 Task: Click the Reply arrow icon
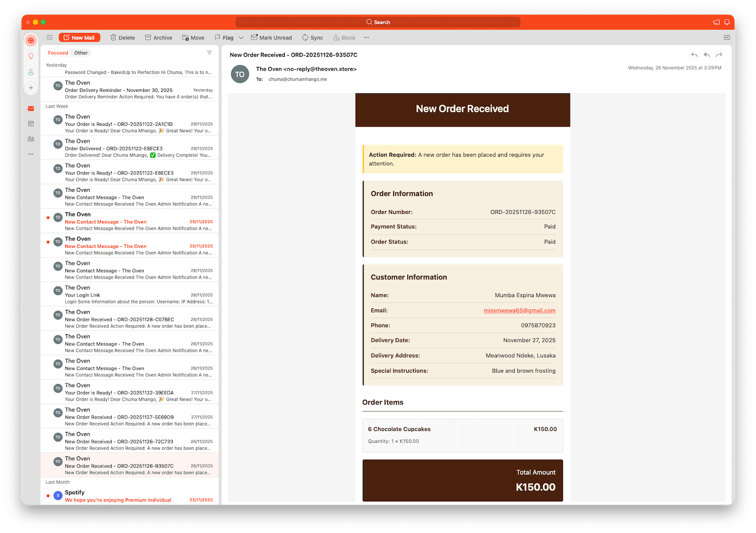tap(694, 55)
